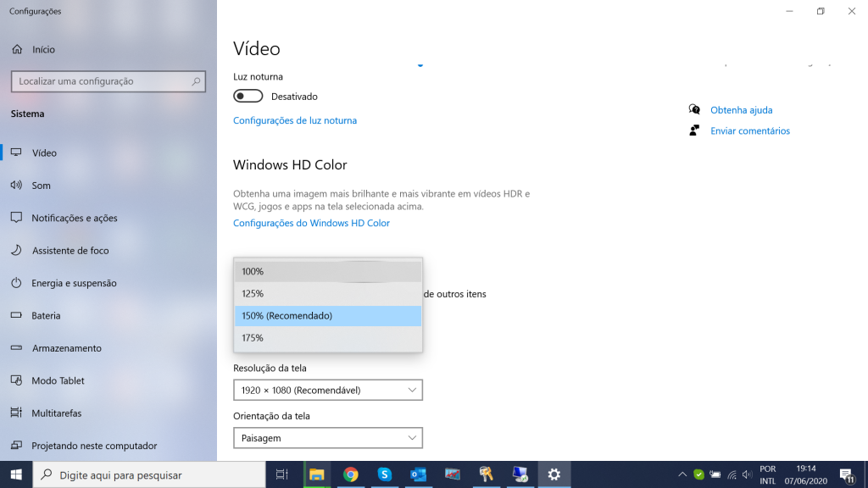868x488 pixels.
Task: Click Energia e suspensão power icon
Action: (x=16, y=283)
